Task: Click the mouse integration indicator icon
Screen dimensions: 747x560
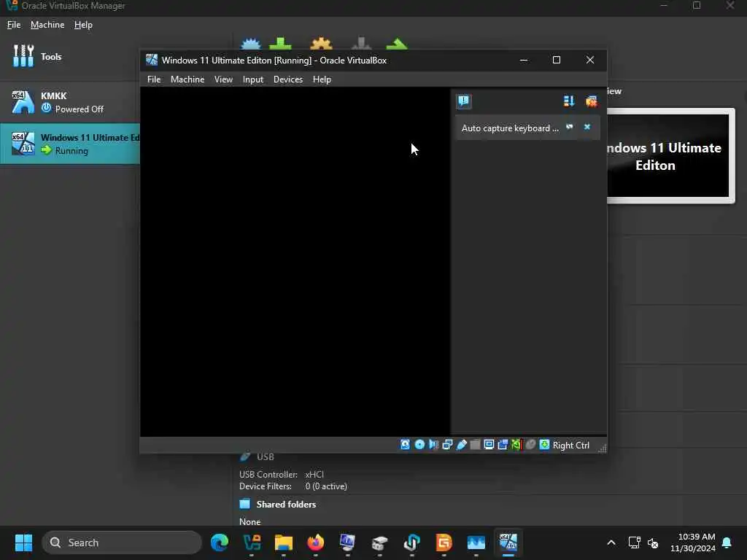Action: click(x=530, y=445)
